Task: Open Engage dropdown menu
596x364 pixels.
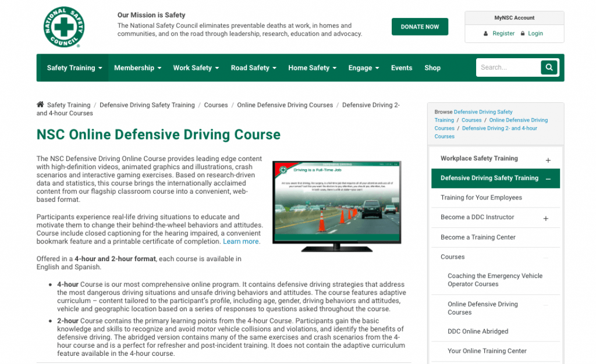Action: (x=364, y=68)
